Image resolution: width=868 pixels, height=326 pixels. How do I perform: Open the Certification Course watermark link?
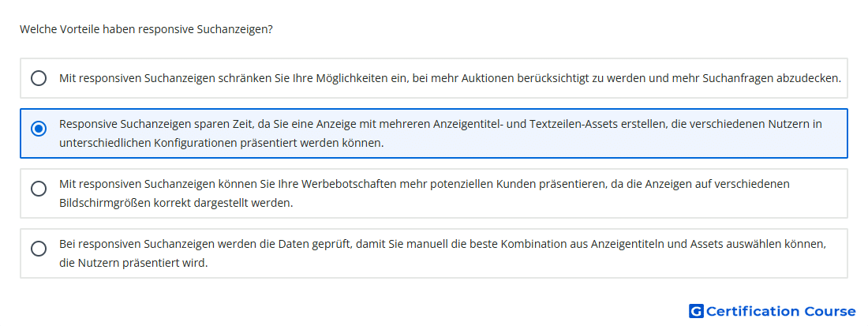(x=773, y=311)
